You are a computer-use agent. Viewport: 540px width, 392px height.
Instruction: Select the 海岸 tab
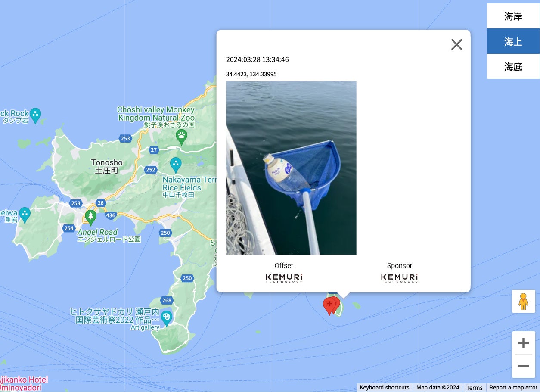(x=513, y=16)
